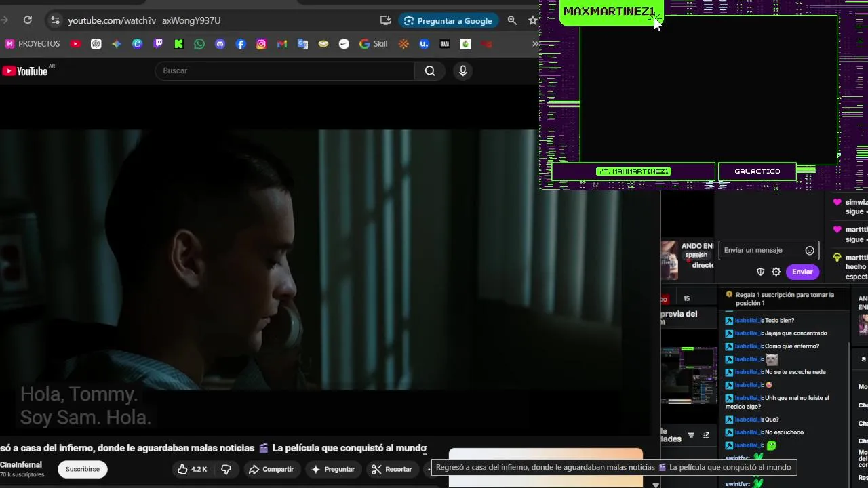Open the Nike bookmark

pyautogui.click(x=344, y=44)
